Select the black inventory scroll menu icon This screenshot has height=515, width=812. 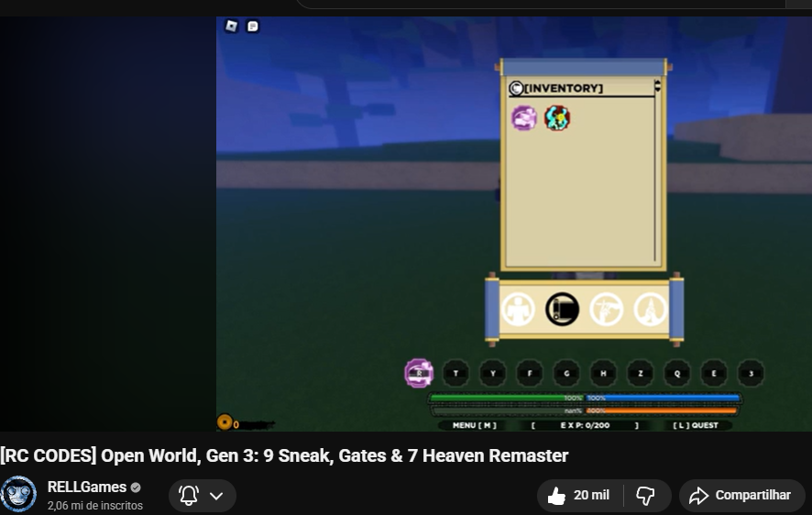(562, 309)
